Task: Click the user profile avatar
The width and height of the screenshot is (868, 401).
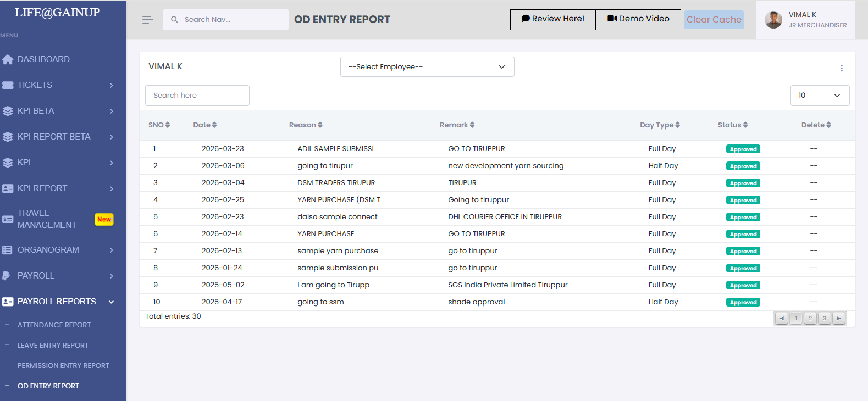Action: click(x=773, y=20)
